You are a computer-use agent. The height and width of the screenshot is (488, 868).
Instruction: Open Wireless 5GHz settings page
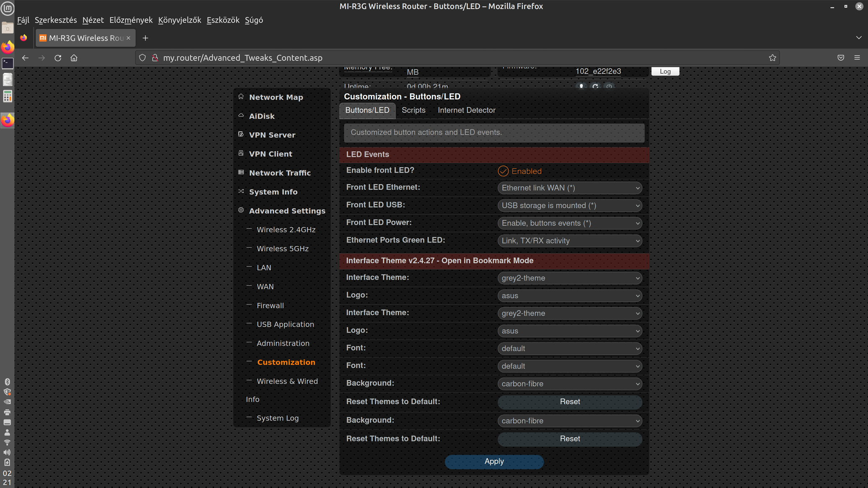[x=282, y=248]
